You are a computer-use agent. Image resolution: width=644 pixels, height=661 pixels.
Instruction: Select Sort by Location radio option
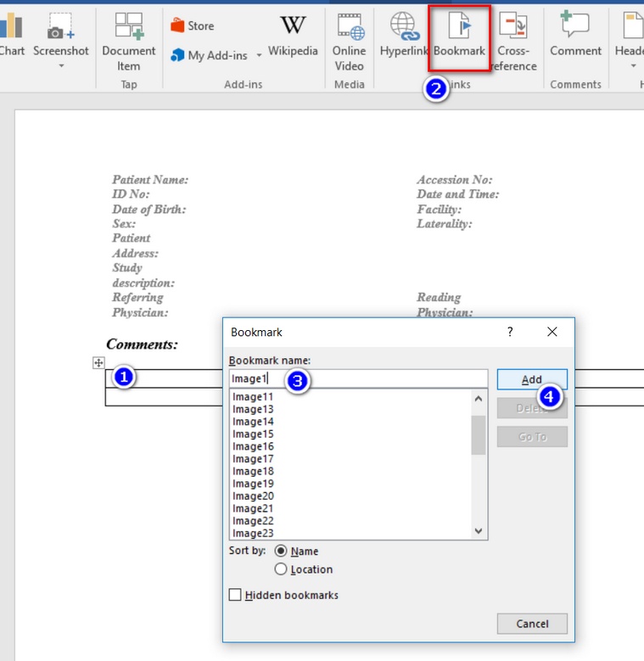(x=281, y=569)
